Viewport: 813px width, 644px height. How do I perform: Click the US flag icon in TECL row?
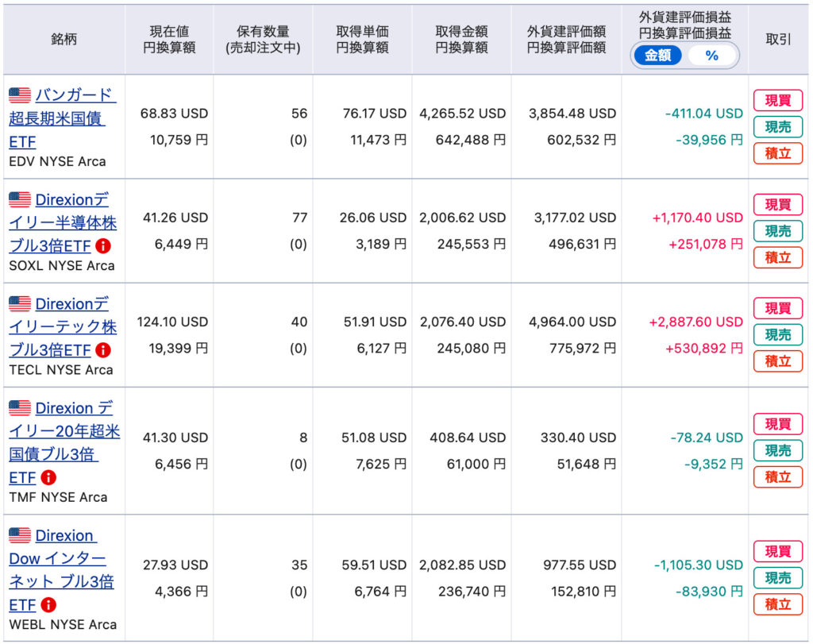[x=20, y=304]
